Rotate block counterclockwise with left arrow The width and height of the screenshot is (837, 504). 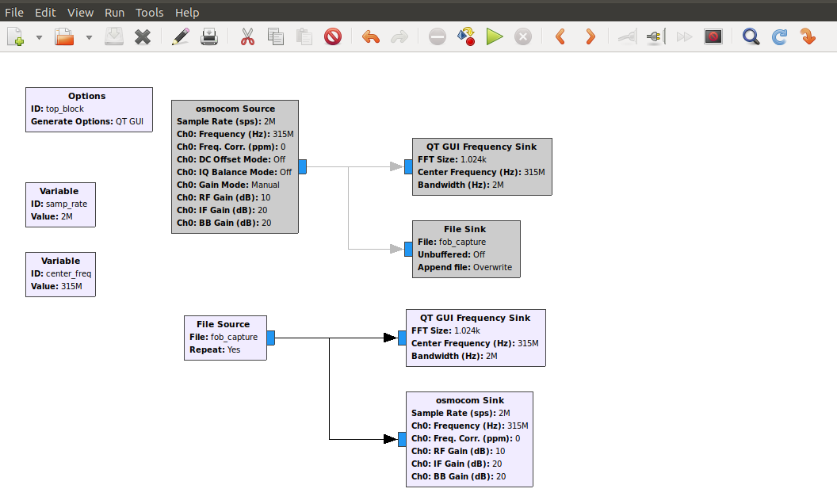(560, 36)
